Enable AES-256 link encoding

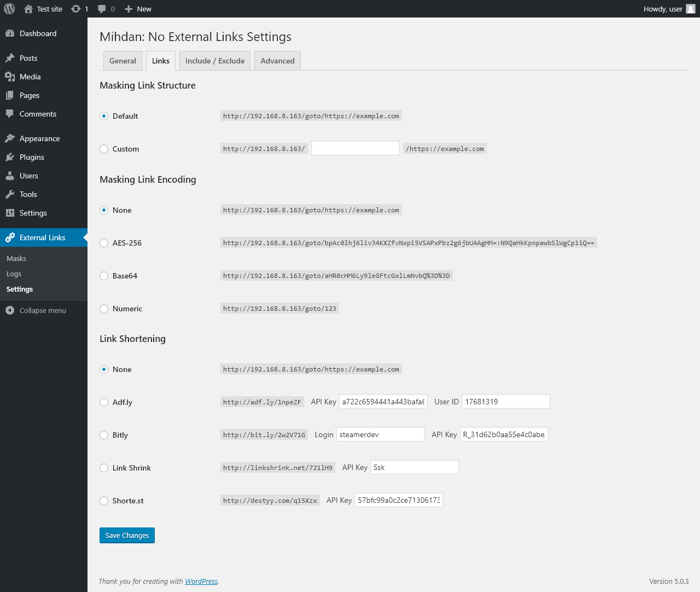point(104,243)
